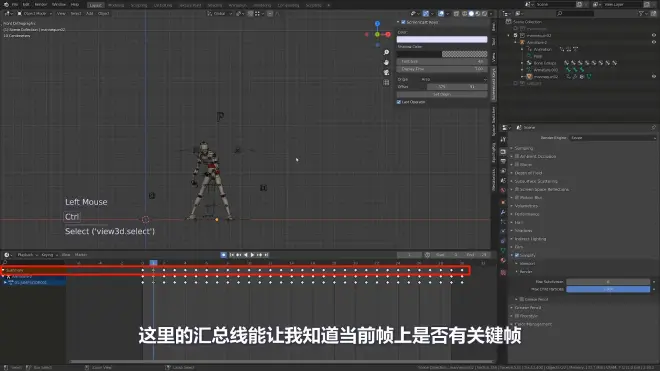
Task: Toggle the Last Operator checkbox
Action: pos(399,102)
